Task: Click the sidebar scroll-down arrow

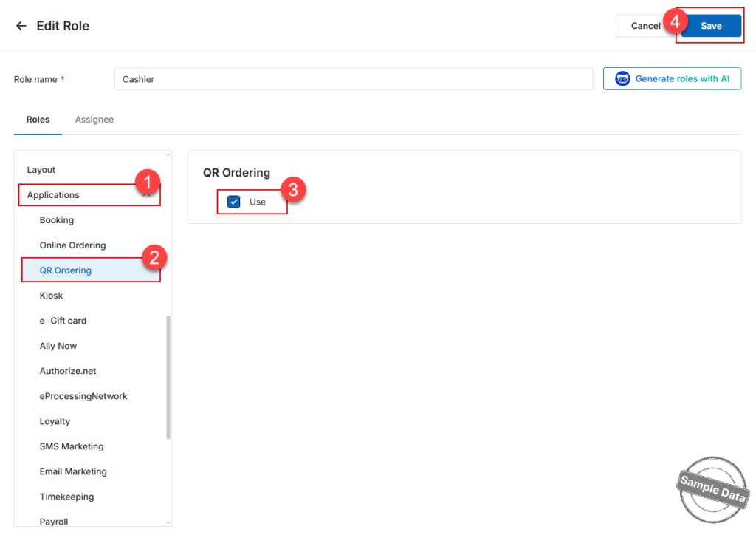Action: pos(168,522)
